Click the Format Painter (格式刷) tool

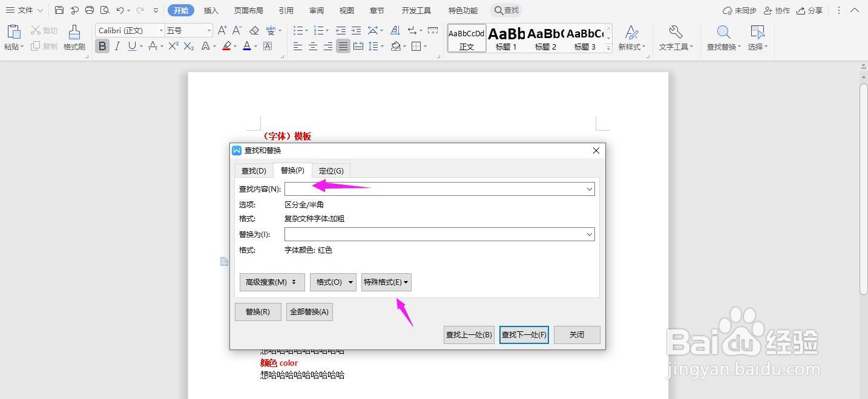(74, 37)
